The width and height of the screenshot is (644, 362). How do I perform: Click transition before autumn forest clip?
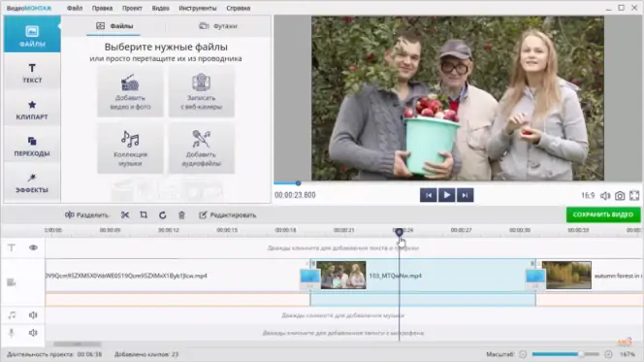point(535,279)
